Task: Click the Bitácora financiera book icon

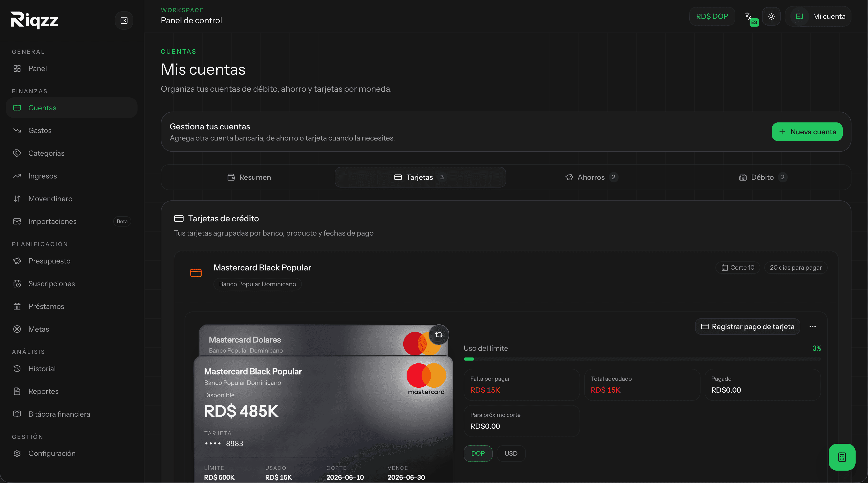Action: (x=17, y=414)
